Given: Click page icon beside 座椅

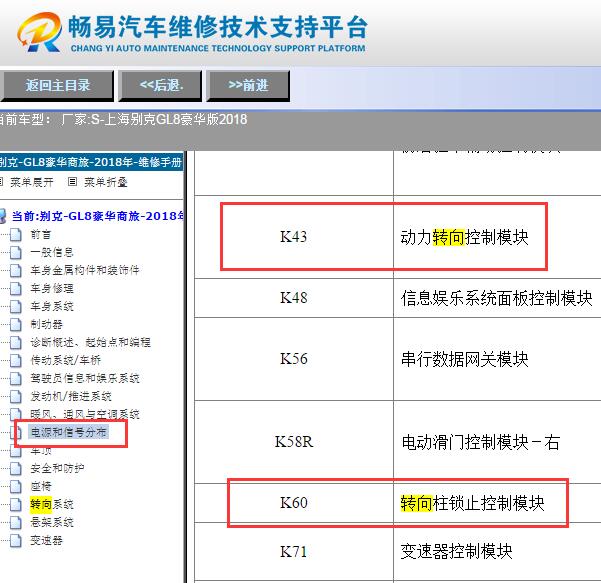Looking at the screenshot, I should (x=16, y=486).
